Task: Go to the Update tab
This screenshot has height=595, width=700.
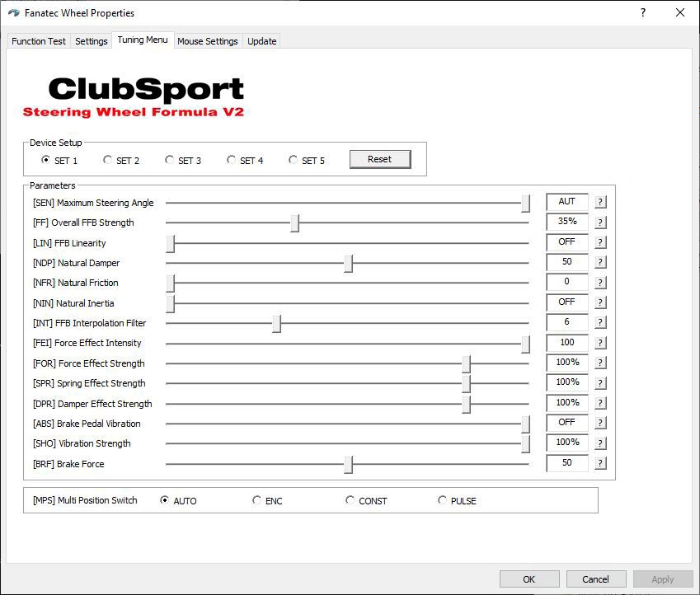Action: [261, 41]
